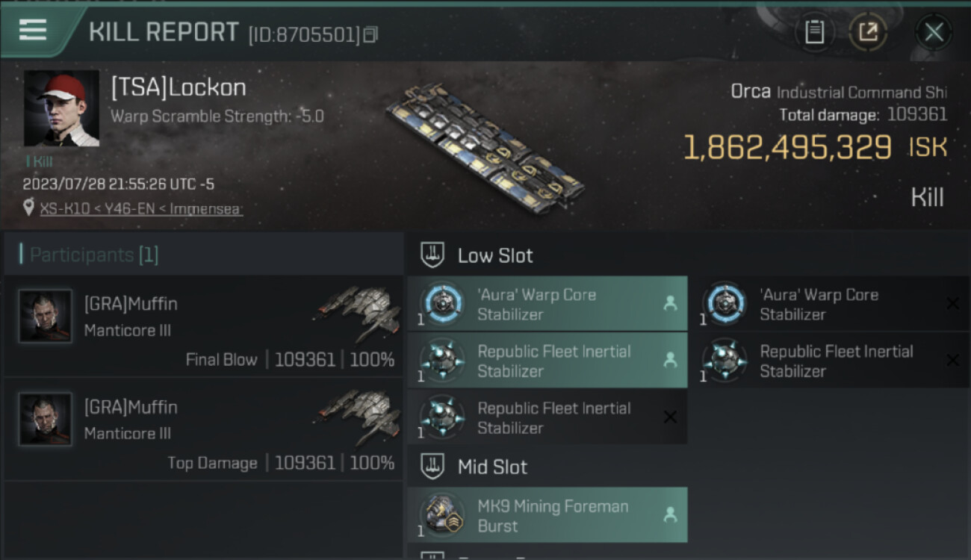Click the X on the right-column 'Aura' Warp Core Stabilizer
Viewport: 971px width, 560px height.
pyautogui.click(x=952, y=303)
